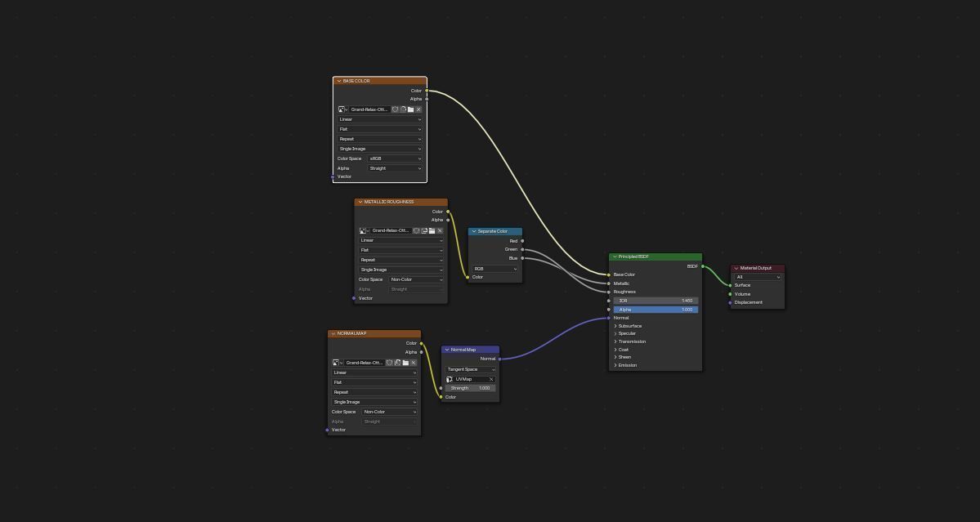
Task: Open Single Image dropdown in BASE COLOR node
Action: tap(380, 149)
